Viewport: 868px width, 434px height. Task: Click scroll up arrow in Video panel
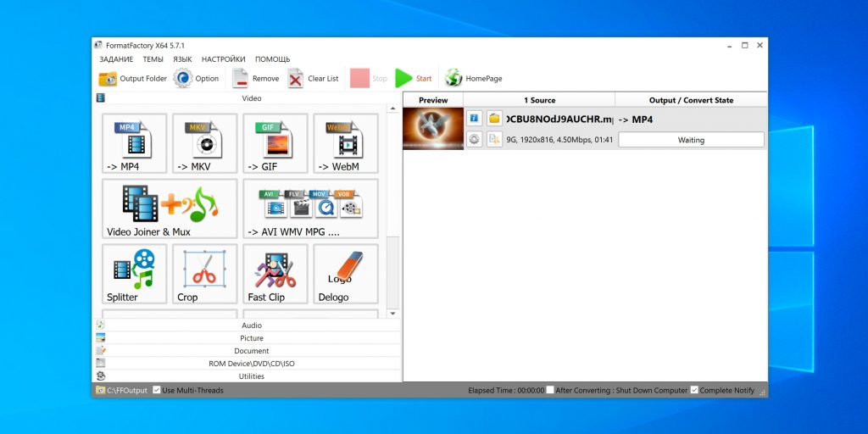coord(393,108)
